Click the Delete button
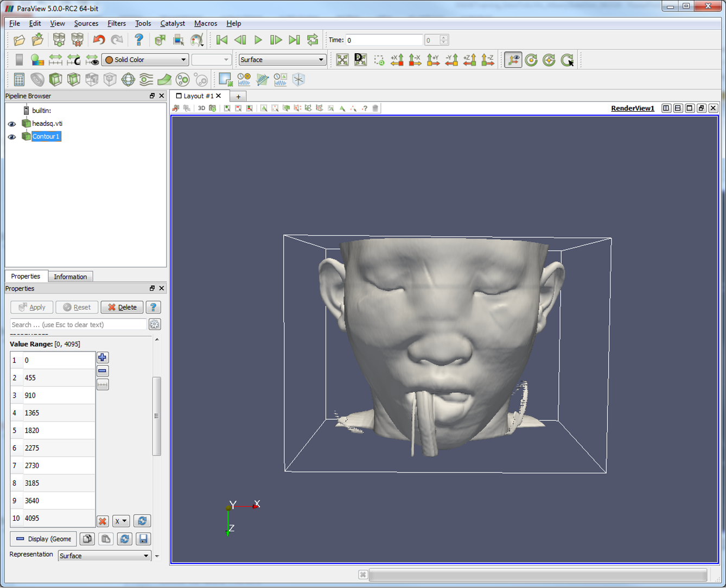Image resolution: width=726 pixels, height=588 pixels. (122, 307)
